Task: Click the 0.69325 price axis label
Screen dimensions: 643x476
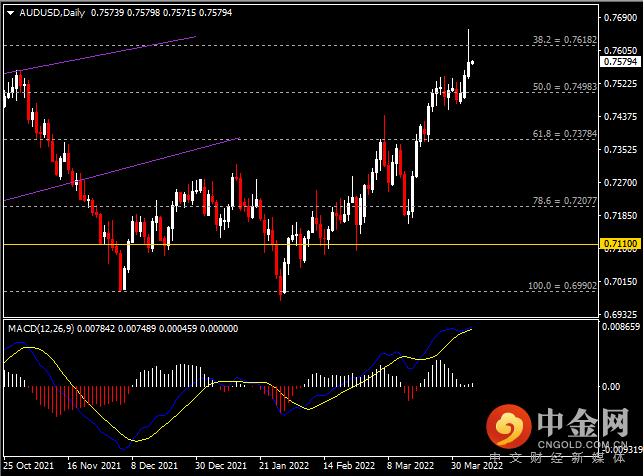Action: pos(620,314)
